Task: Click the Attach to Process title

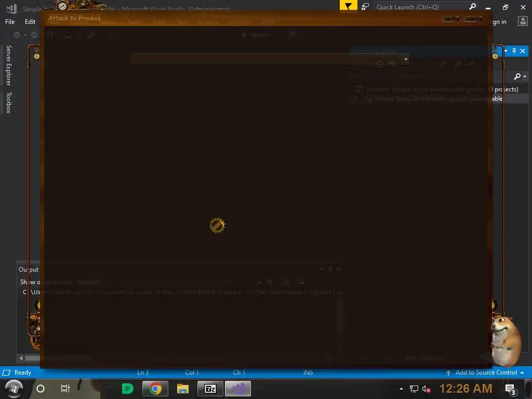Action: point(74,18)
